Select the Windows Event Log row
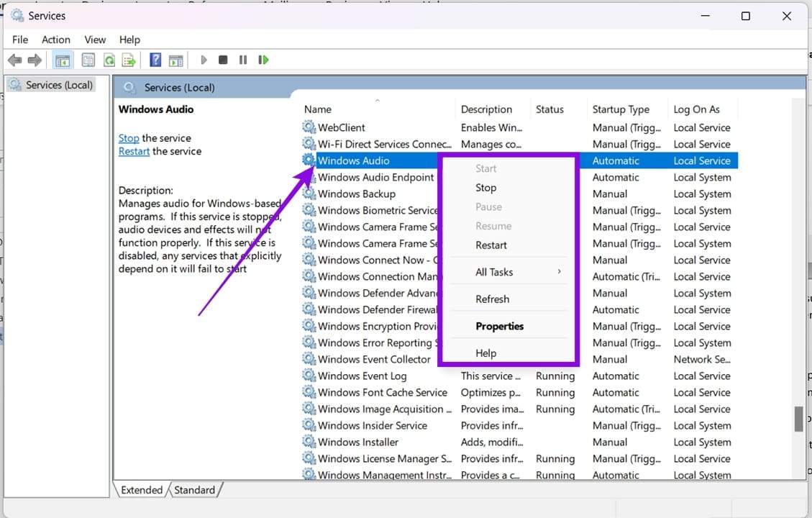 click(x=520, y=376)
